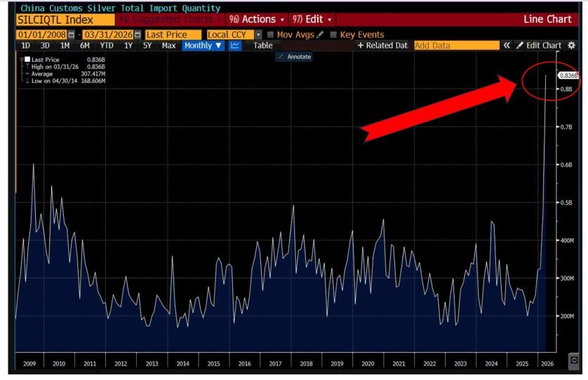Open the Monthly periodicity dropdown
The width and height of the screenshot is (588, 380).
coord(203,46)
